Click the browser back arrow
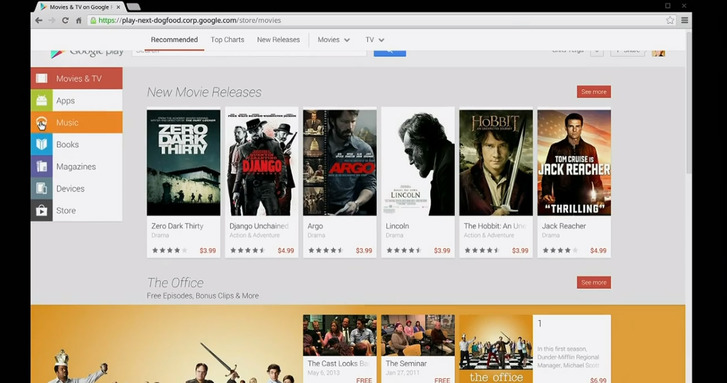 [x=39, y=20]
